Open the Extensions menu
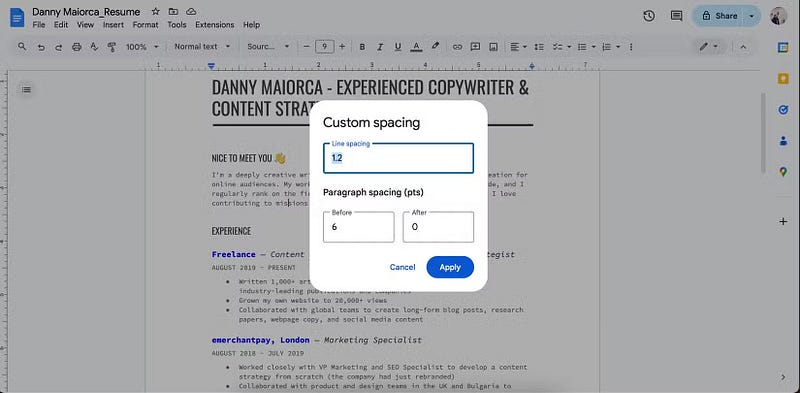800x393 pixels. 215,24
